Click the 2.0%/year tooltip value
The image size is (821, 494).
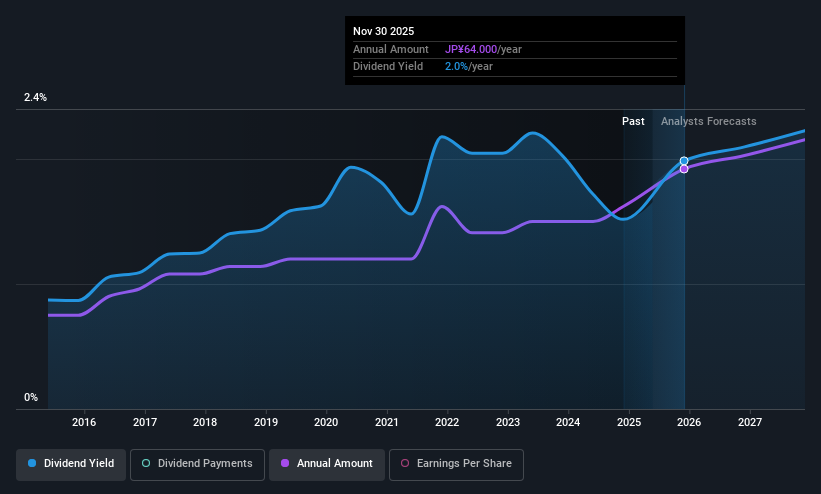[x=469, y=67]
